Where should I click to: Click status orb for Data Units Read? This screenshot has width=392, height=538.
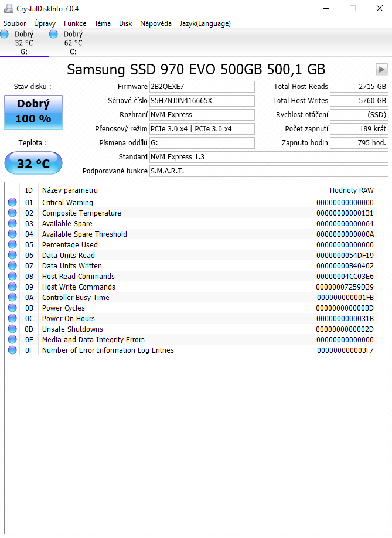(x=12, y=255)
